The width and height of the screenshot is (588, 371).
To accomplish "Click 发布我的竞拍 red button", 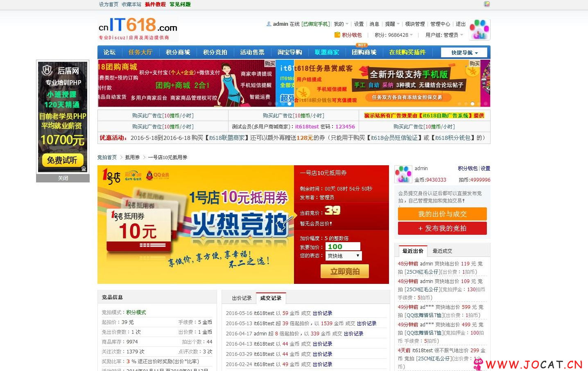I will coord(442,228).
